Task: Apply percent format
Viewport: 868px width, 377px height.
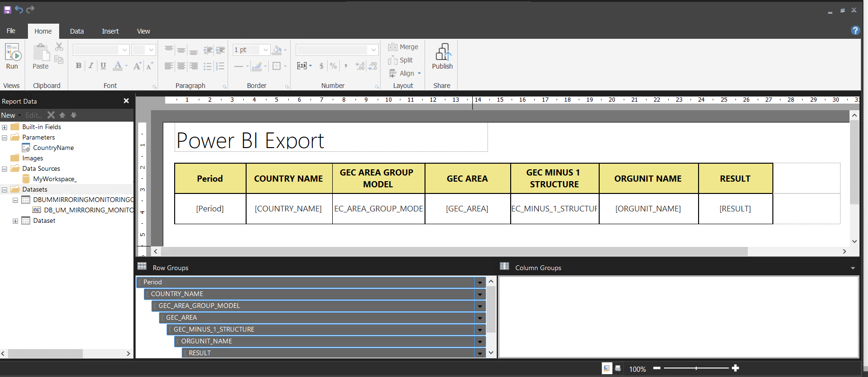Action: click(x=333, y=66)
